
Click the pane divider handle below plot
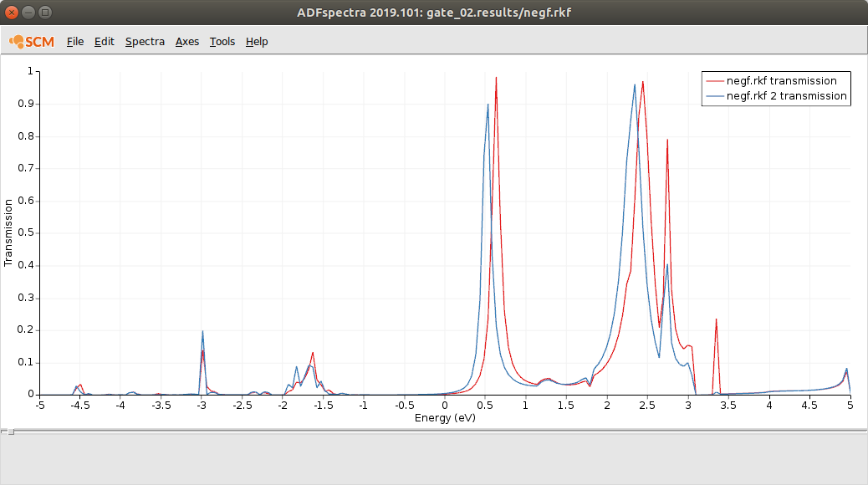pos(11,431)
